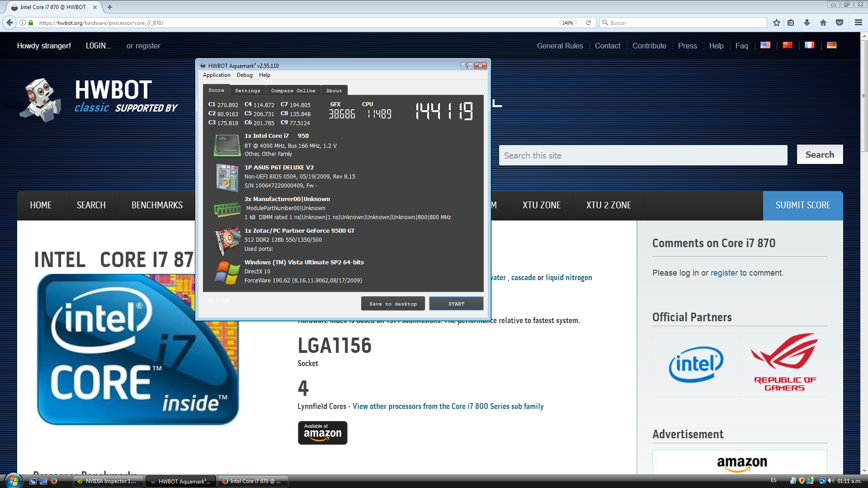Click the Firefox Buscar search box
The height and width of the screenshot is (488, 868).
coord(683,23)
